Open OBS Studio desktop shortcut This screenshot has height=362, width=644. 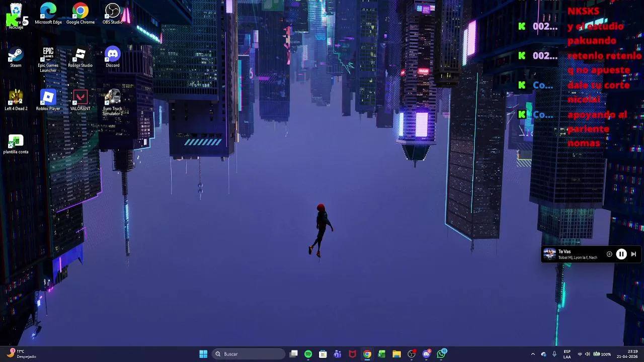113,14
